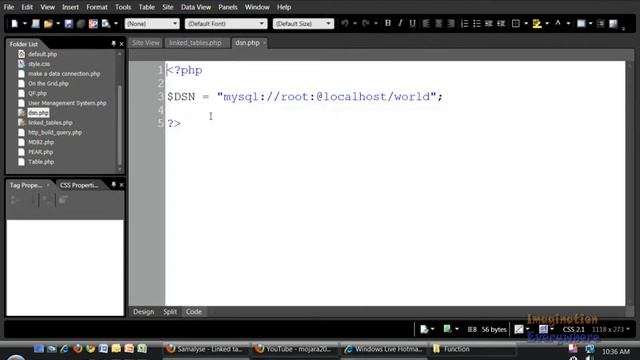Click the Preview in Browser icon

coord(106,24)
